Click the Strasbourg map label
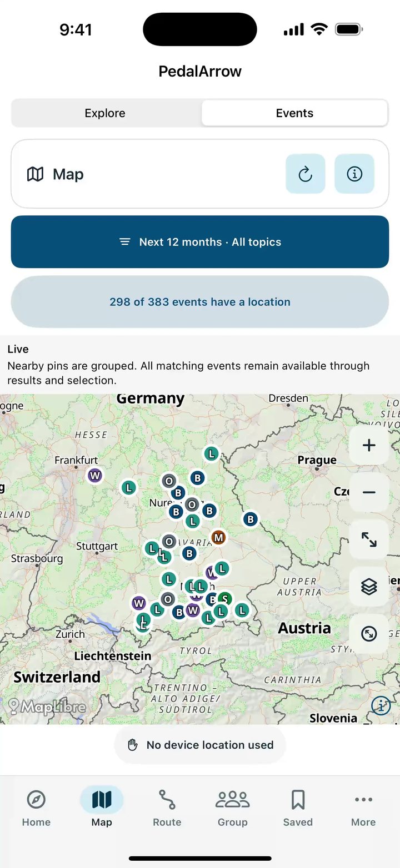This screenshot has height=868, width=400. [x=37, y=559]
